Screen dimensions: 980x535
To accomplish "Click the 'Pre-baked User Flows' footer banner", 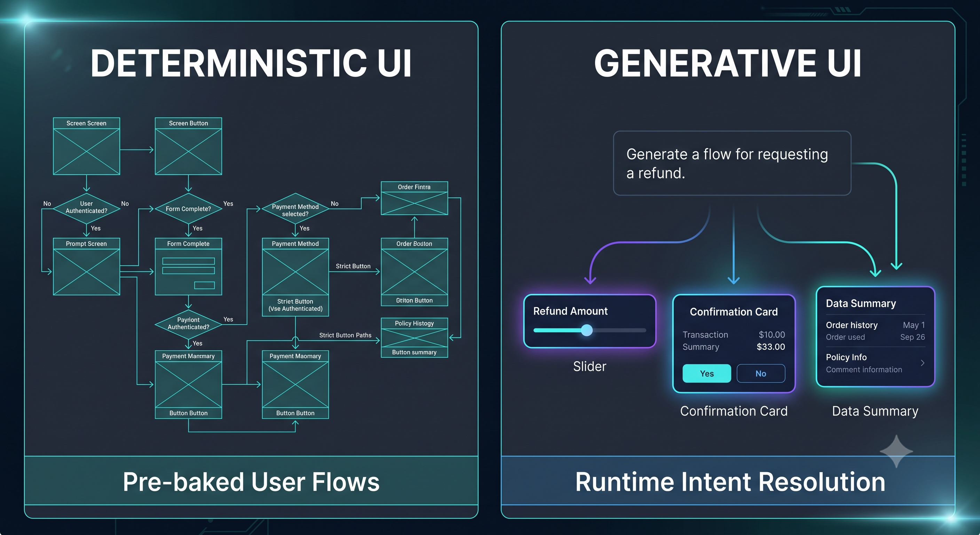I will (251, 481).
